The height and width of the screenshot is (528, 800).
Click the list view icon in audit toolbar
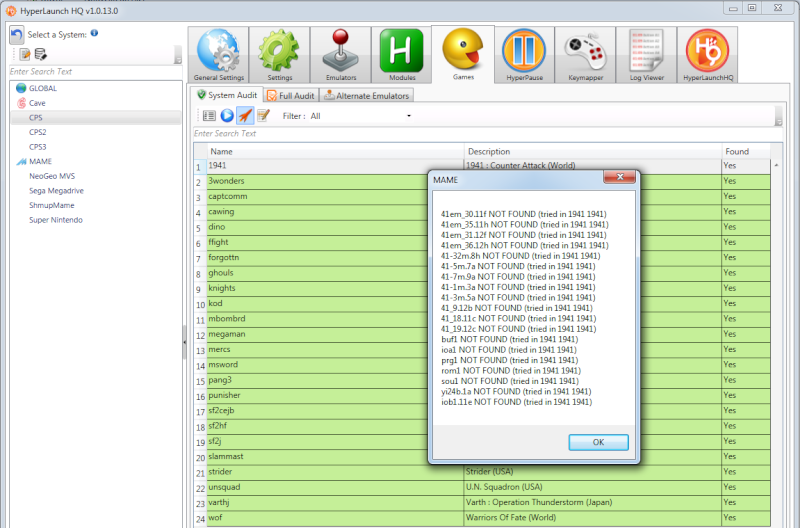tap(209, 116)
